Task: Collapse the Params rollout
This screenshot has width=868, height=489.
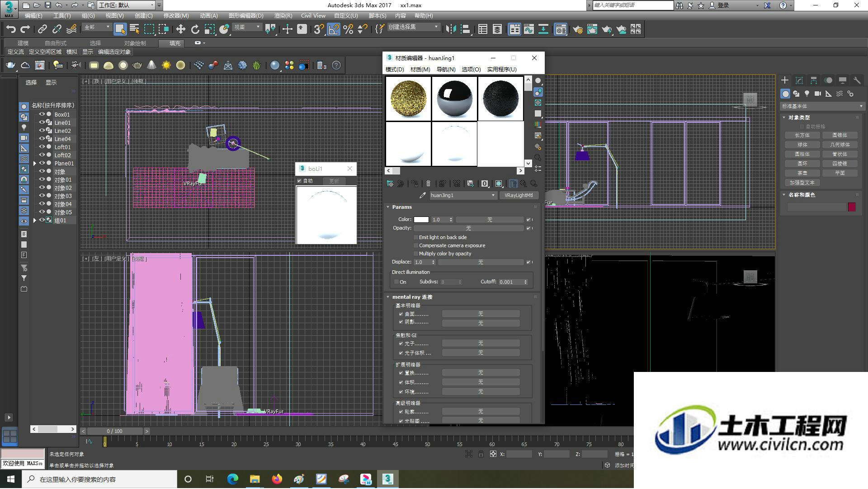Action: tap(388, 207)
